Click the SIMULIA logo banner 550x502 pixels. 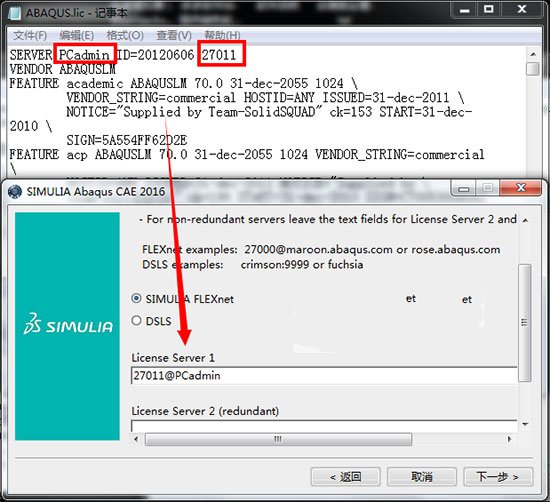[x=67, y=326]
